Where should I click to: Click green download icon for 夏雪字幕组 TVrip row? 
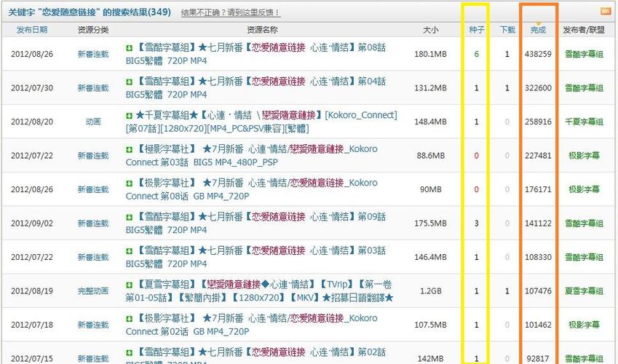(x=129, y=285)
